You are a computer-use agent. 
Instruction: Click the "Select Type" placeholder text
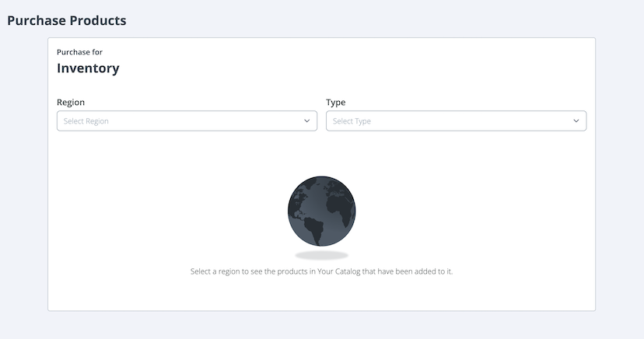click(352, 121)
